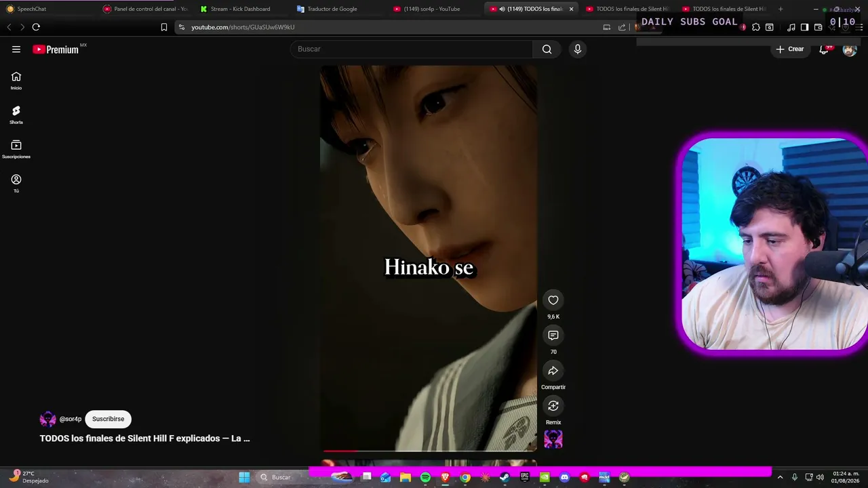Bookmark this page
Viewport: 868px width, 488px height.
coord(164,27)
